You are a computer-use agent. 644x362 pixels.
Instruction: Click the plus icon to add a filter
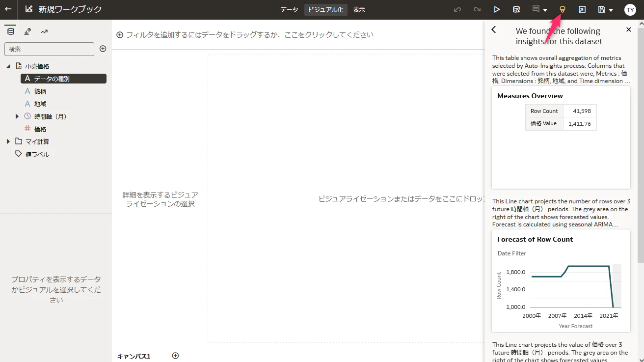(120, 35)
